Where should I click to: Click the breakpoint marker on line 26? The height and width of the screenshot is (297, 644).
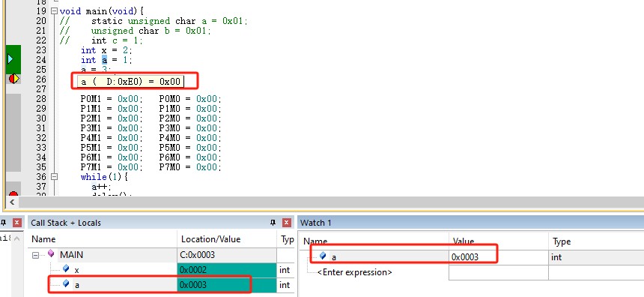pyautogui.click(x=14, y=78)
